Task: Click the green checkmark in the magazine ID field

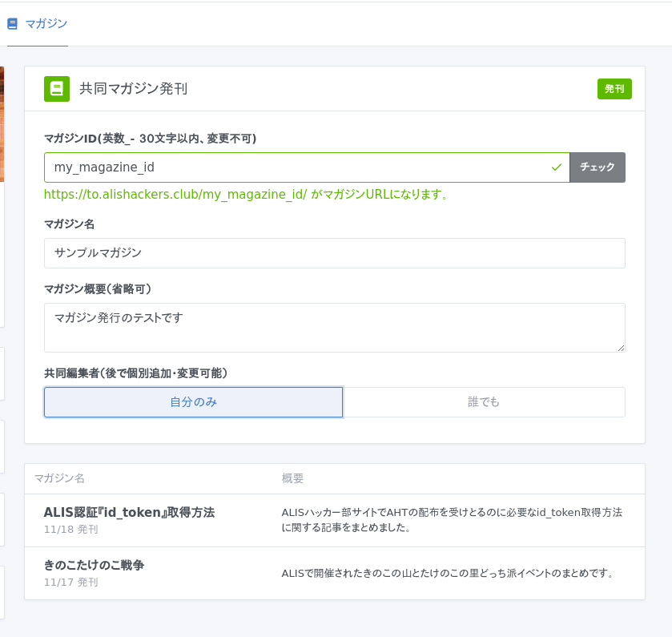Action: pyautogui.click(x=557, y=167)
